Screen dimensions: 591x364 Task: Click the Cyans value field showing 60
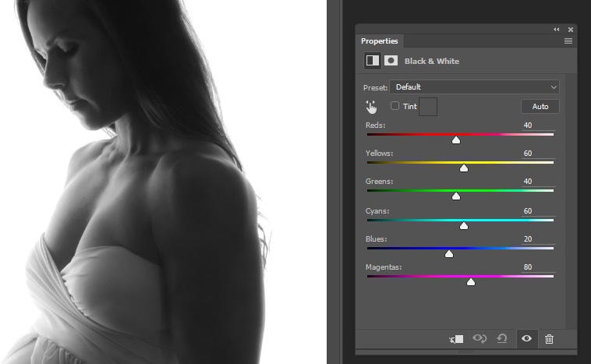click(537, 211)
